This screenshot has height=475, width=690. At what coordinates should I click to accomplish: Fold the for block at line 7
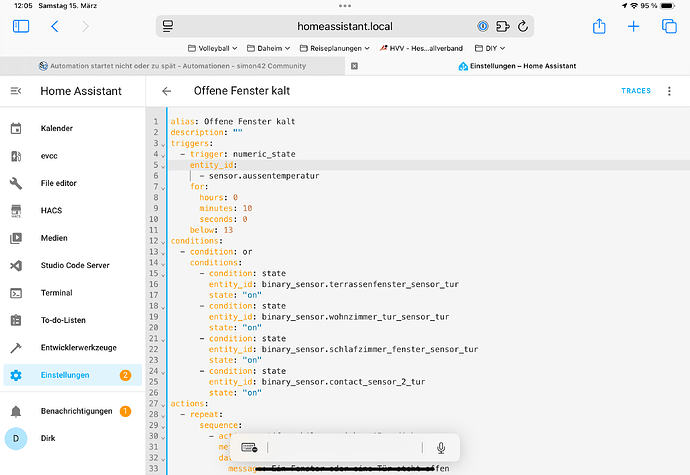pyautogui.click(x=165, y=186)
